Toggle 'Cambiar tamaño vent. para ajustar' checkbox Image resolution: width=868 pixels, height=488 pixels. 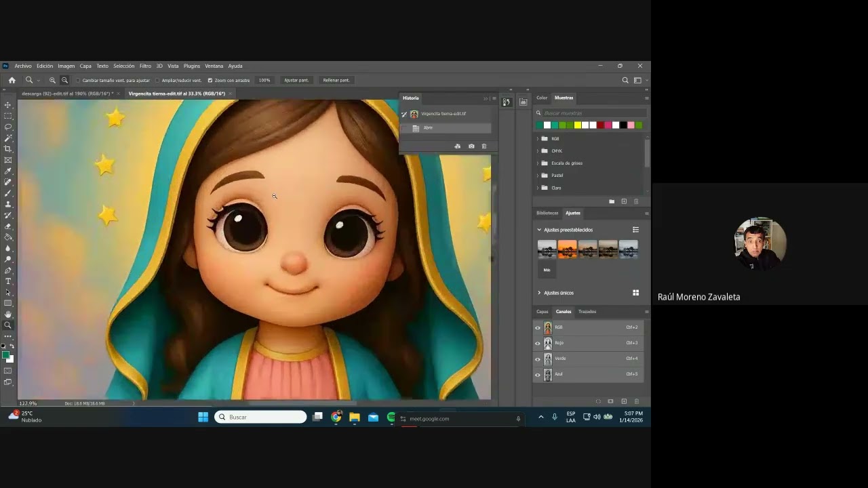click(78, 80)
